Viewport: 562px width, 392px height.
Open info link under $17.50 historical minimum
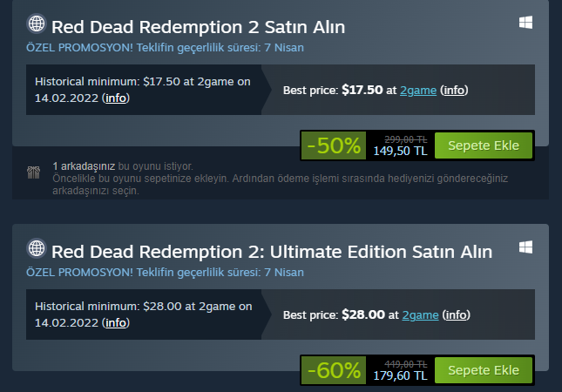(x=116, y=98)
